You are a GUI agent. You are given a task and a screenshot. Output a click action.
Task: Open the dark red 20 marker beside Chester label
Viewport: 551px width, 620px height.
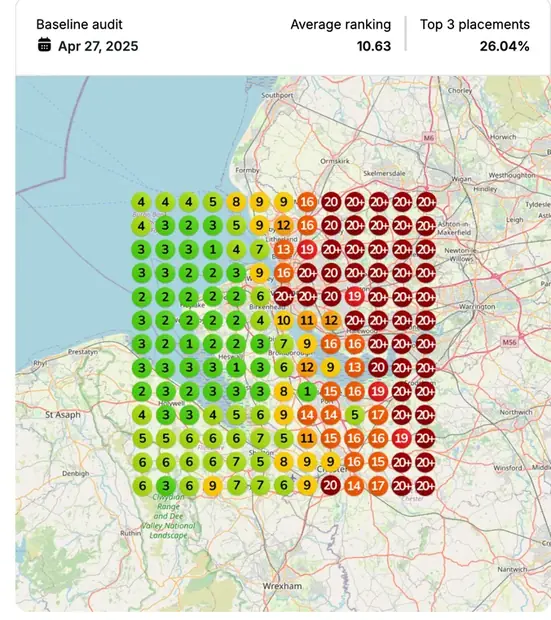point(331,486)
